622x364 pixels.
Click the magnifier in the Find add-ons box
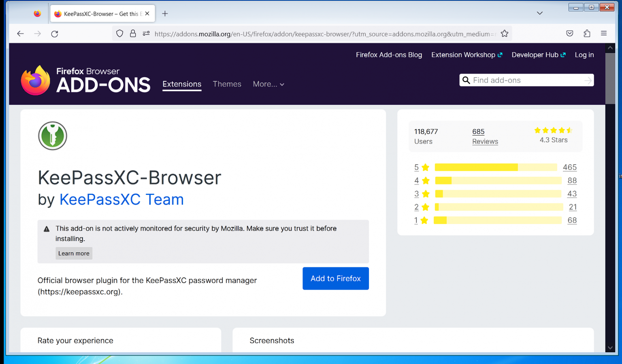pyautogui.click(x=466, y=80)
